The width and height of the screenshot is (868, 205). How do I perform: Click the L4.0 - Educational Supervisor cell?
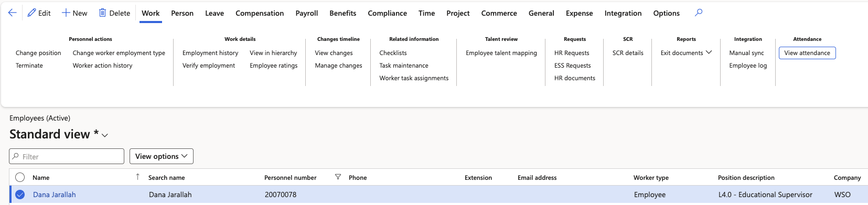[x=765, y=195]
